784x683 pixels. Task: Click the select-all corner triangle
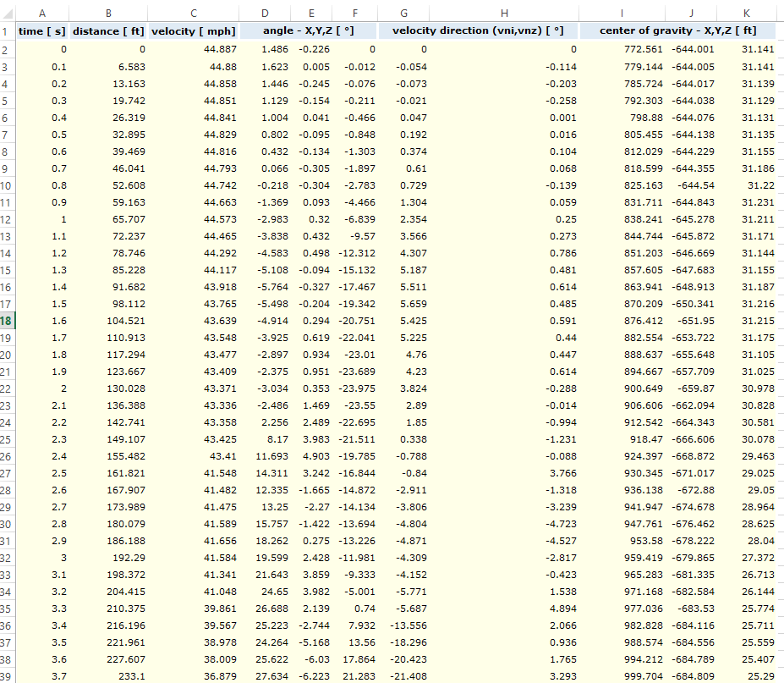point(8,14)
